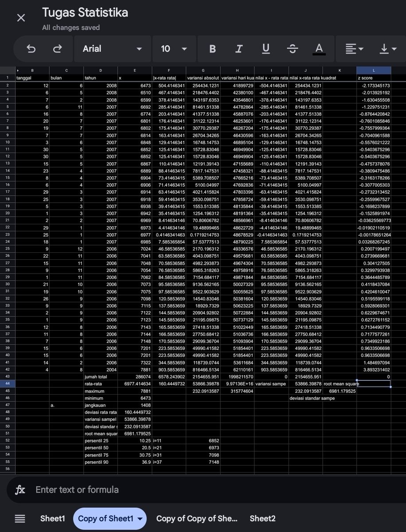Select column E header
Image resolution: width=406 pixels, height=532 pixels.
135,70
